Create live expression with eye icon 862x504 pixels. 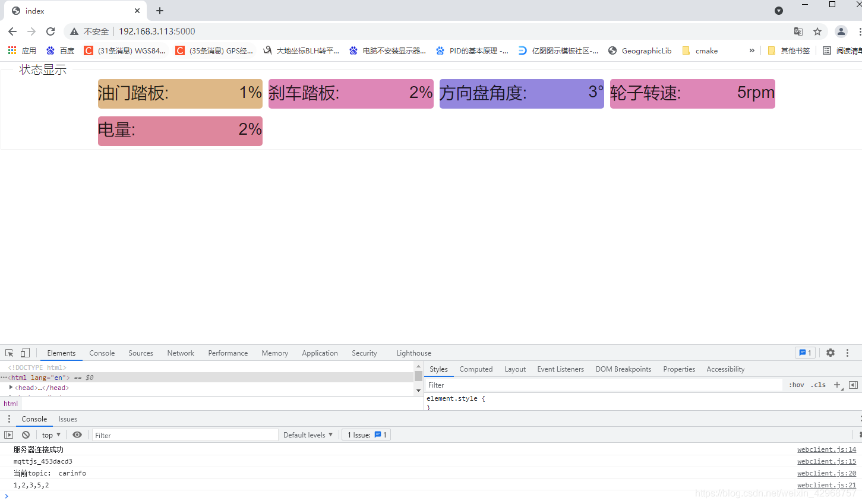click(x=77, y=435)
